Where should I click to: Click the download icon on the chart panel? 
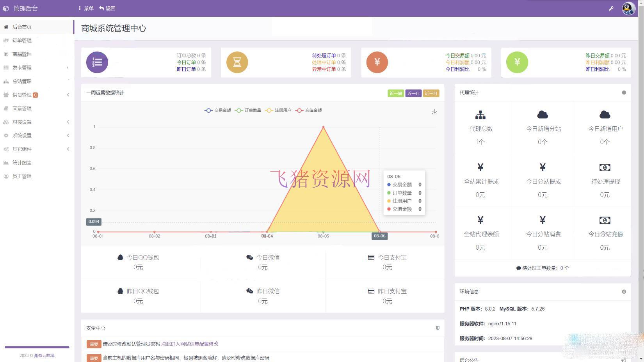(x=434, y=112)
